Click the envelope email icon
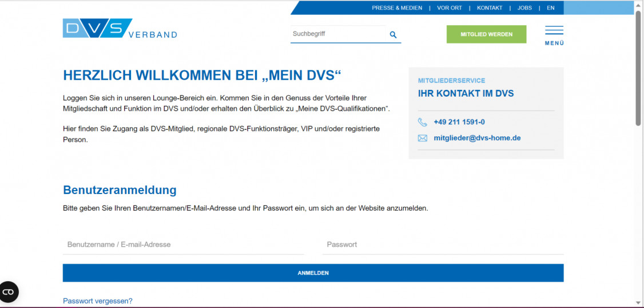 [x=423, y=138]
